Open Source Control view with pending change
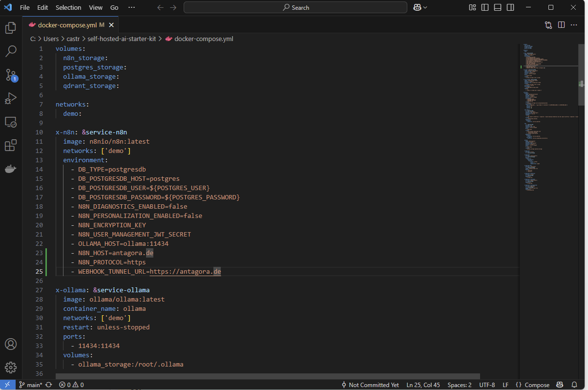This screenshot has width=588, height=390. (11, 75)
